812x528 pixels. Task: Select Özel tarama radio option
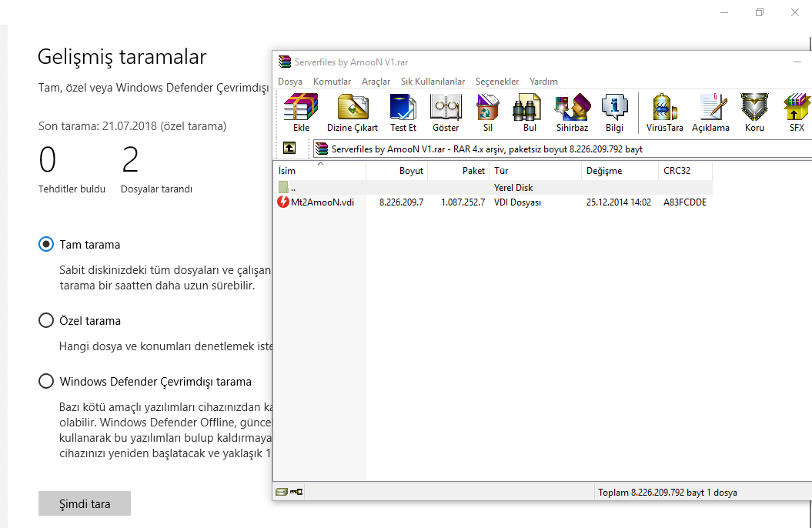46,320
